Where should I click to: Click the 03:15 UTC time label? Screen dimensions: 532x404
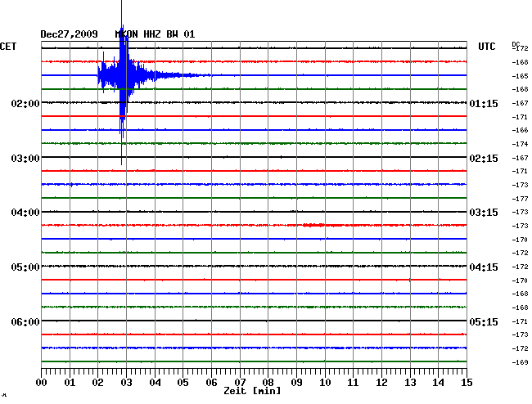(484, 213)
